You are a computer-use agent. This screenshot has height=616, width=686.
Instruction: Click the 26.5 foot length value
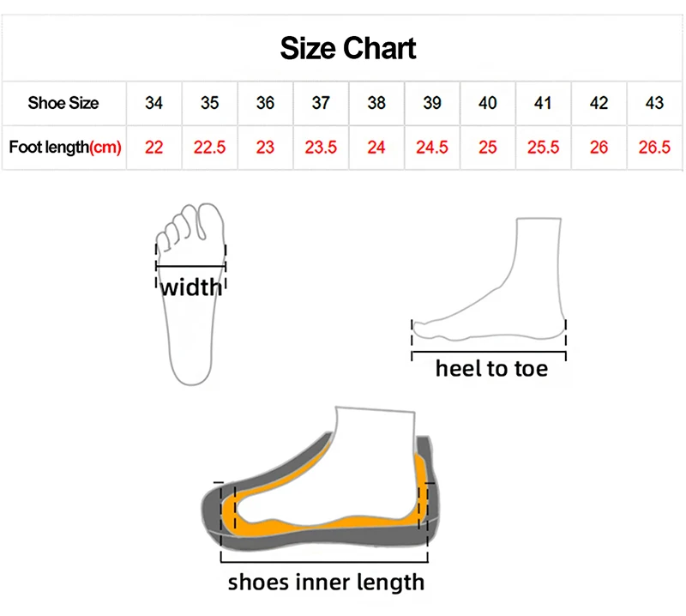pyautogui.click(x=654, y=148)
